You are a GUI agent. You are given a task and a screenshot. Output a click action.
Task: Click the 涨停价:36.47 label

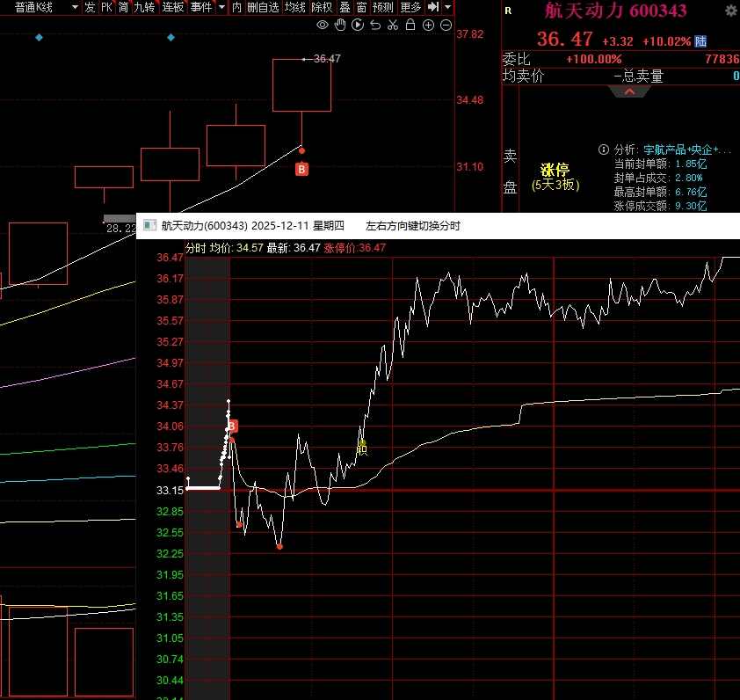[355, 248]
